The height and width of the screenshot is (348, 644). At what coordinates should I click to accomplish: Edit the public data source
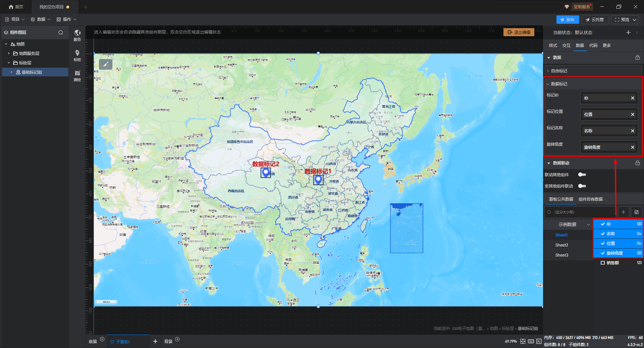637,212
